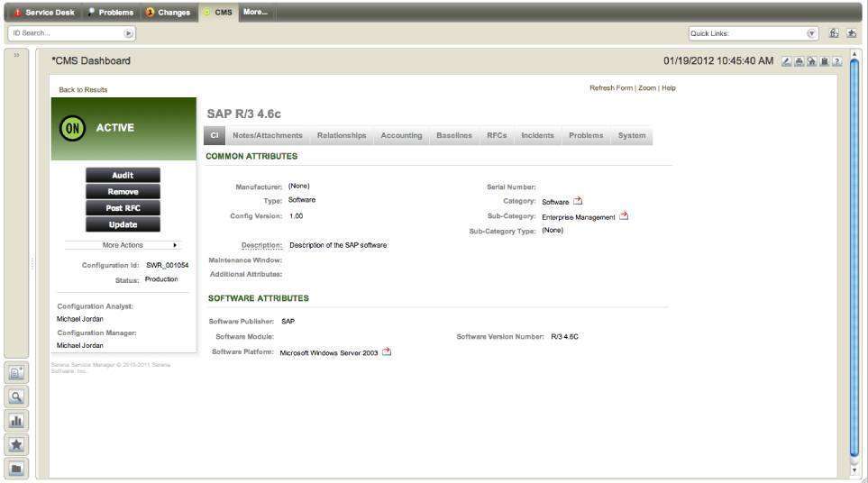Viewport: 868px width, 483px height.
Task: Open the Incidents tab
Action: pyautogui.click(x=537, y=135)
